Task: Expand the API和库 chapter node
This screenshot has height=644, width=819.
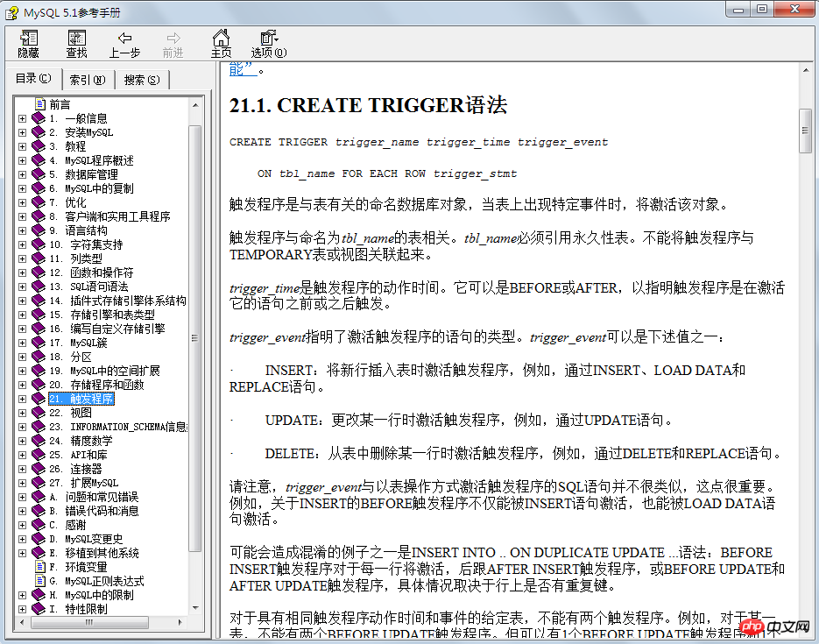Action: (x=22, y=455)
